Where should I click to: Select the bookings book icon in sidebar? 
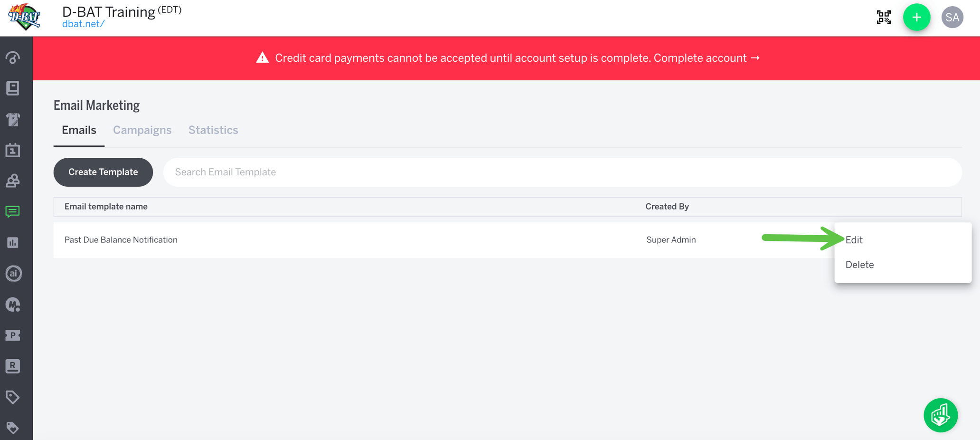coord(12,88)
